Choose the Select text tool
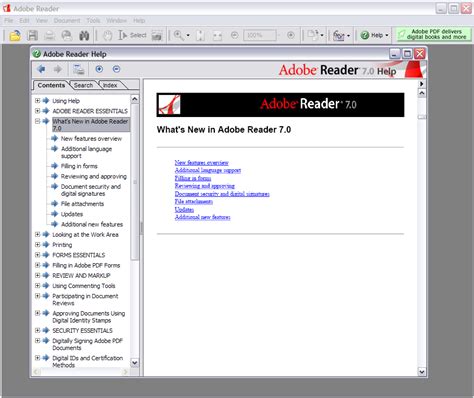Viewport: 474px width, 398px height. click(x=132, y=35)
